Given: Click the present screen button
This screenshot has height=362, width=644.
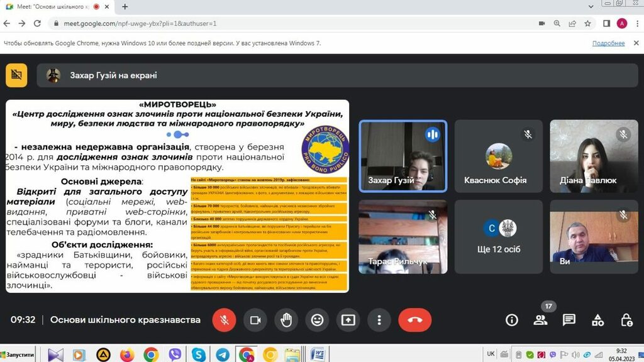Looking at the screenshot, I should pos(348,320).
